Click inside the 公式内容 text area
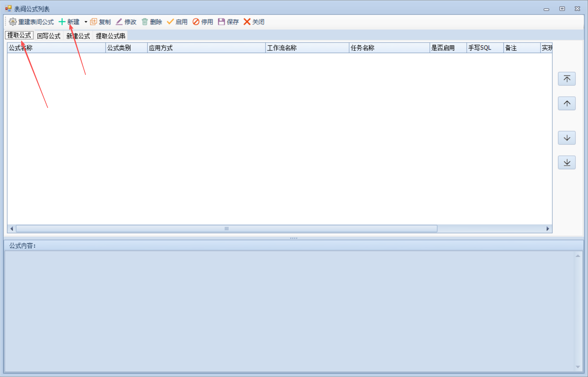Viewport: 588px width, 377px height. point(289,311)
